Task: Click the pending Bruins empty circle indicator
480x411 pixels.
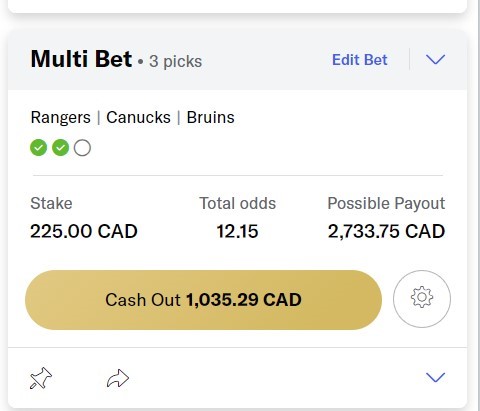Action: click(x=82, y=148)
